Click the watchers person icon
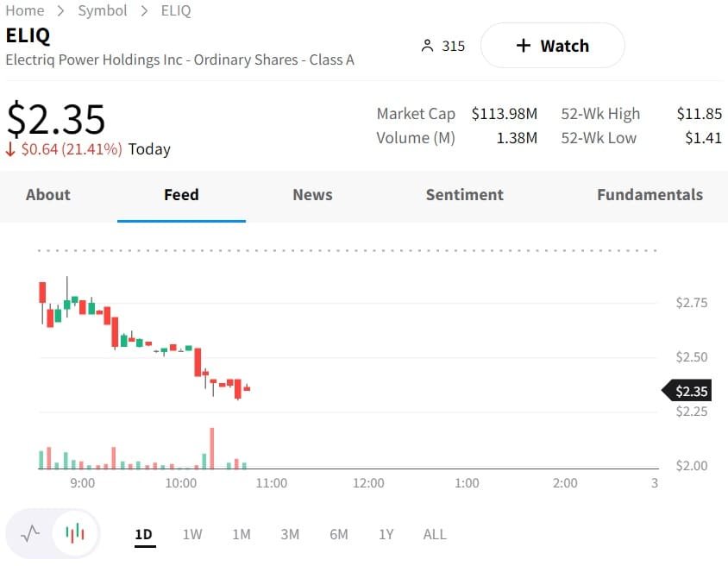Image resolution: width=728 pixels, height=566 pixels. 427,46
